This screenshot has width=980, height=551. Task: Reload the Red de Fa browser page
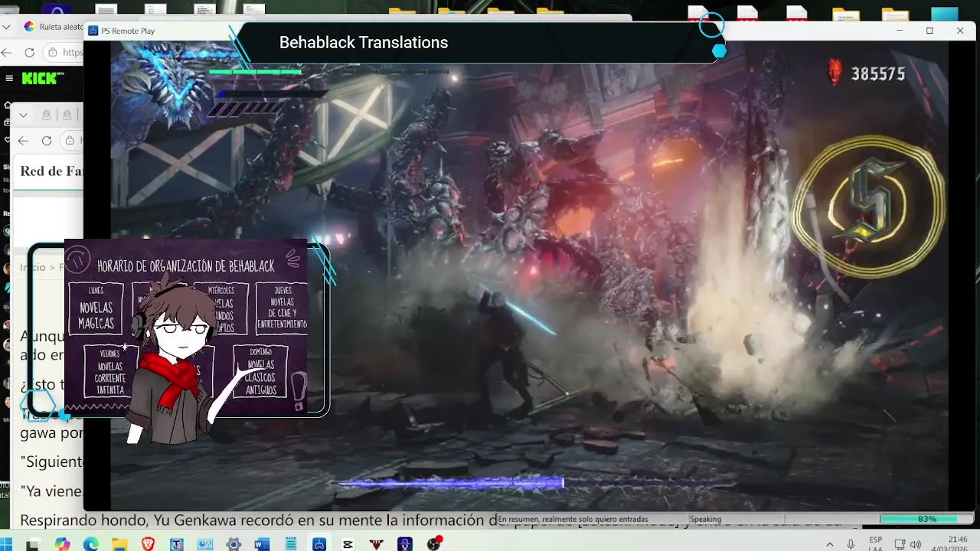[47, 140]
